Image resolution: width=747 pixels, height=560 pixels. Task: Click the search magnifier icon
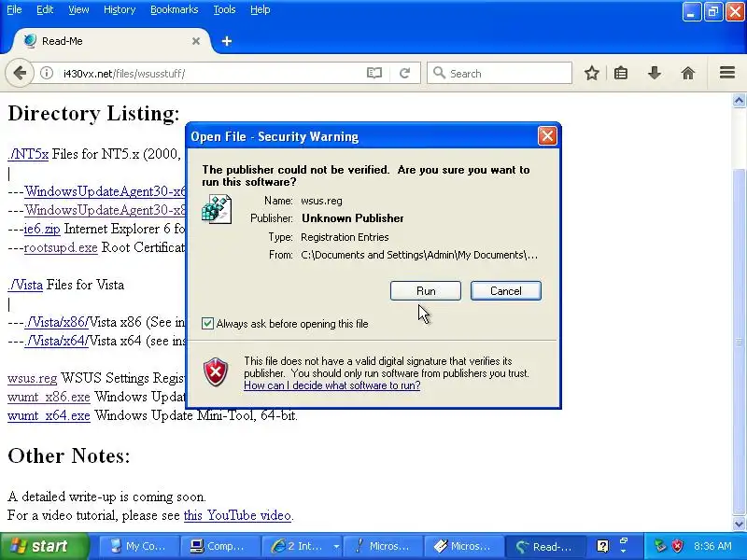(x=439, y=73)
